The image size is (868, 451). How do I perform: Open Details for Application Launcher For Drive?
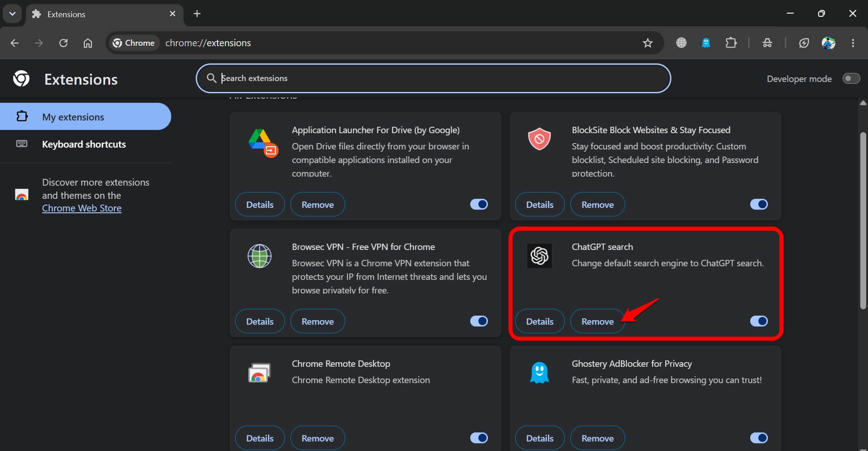coord(260,204)
